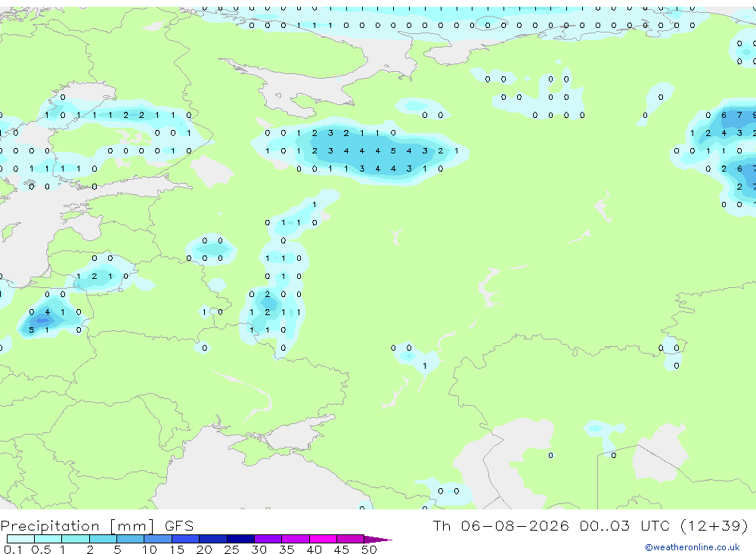Choose the 10–15 mm legend color box
The width and height of the screenshot is (756, 554).
coord(158,539)
